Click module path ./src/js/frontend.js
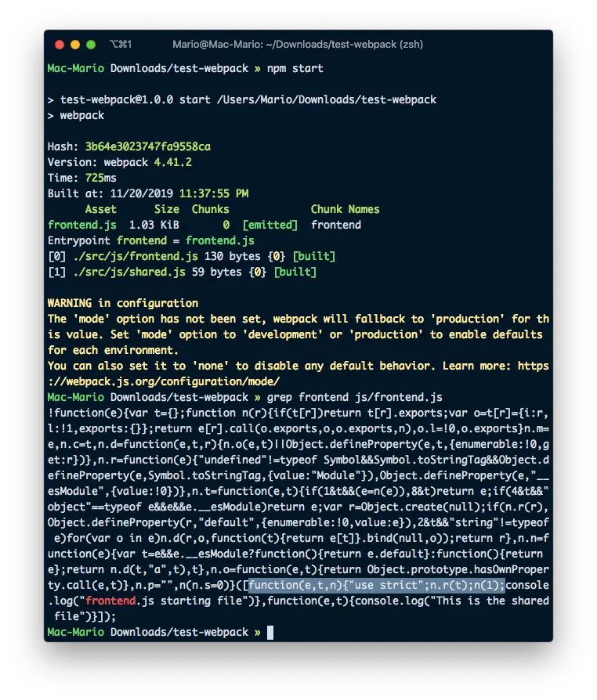 click(136, 256)
